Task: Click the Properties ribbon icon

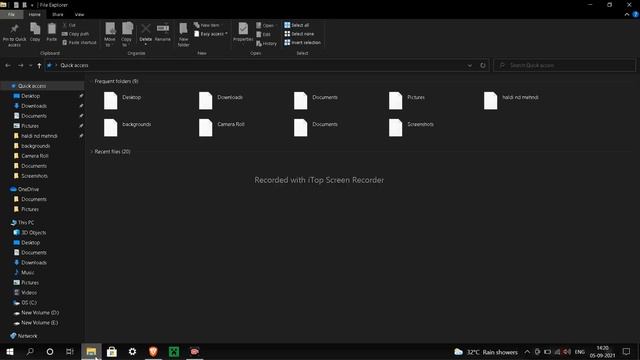Action: coord(243,32)
